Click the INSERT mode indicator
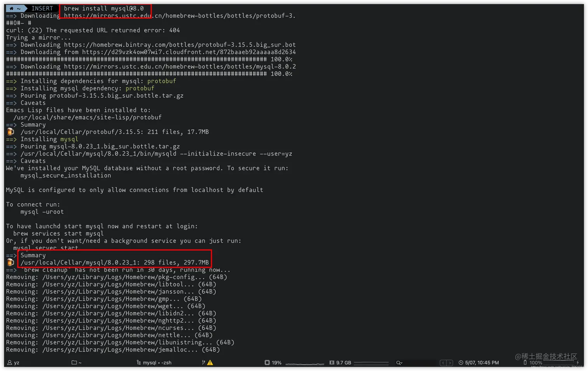The width and height of the screenshot is (588, 371). click(42, 8)
